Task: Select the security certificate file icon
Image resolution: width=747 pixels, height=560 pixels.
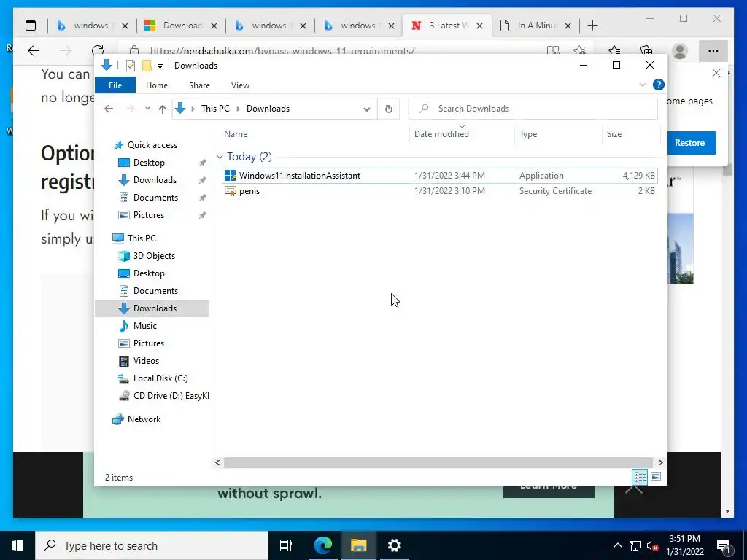Action: (230, 191)
